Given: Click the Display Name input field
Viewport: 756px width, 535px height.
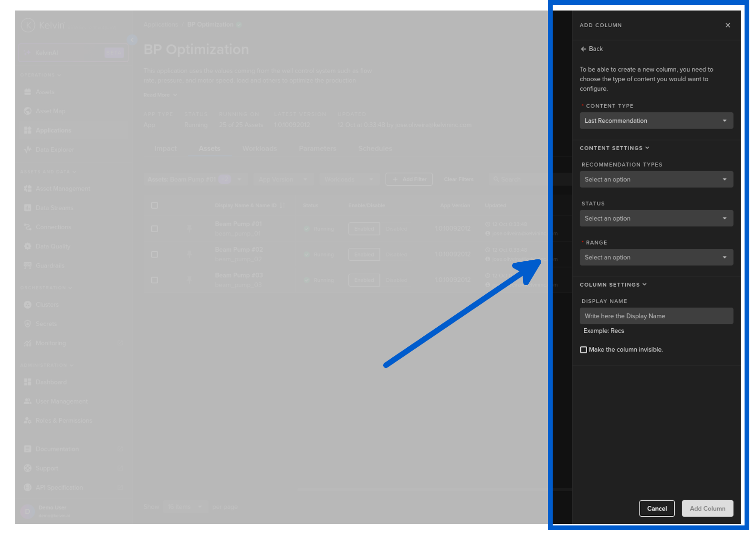Looking at the screenshot, I should point(656,316).
